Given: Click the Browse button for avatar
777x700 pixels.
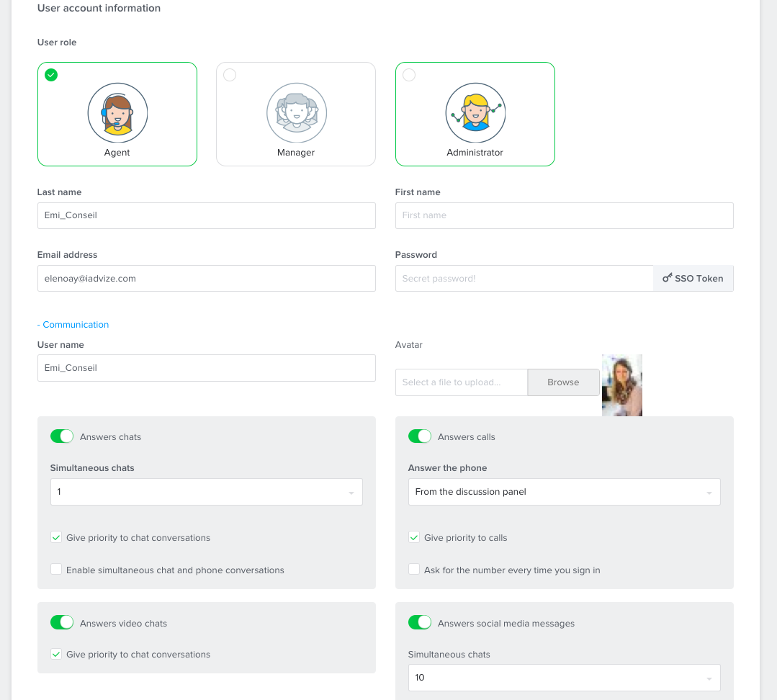Looking at the screenshot, I should (x=563, y=382).
